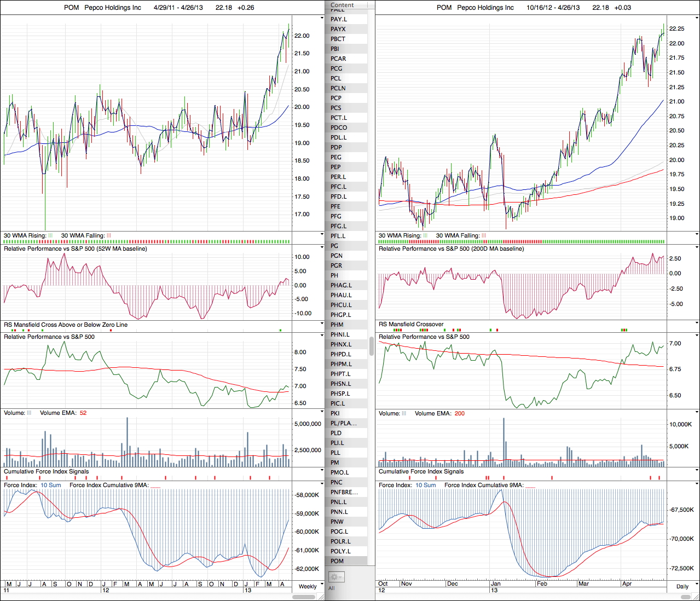Click the resize grip beside Weekly chart scrollbar

(322, 597)
